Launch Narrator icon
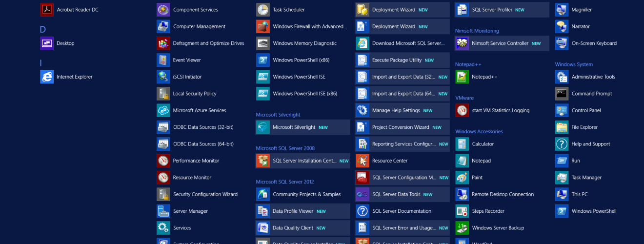The width and height of the screenshot is (644, 244). pyautogui.click(x=562, y=26)
